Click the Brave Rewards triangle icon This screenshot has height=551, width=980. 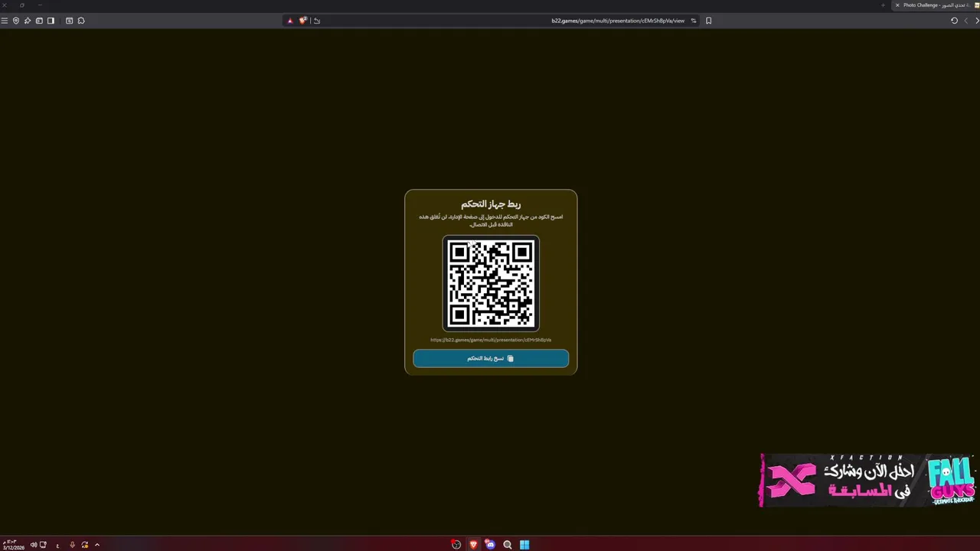click(289, 21)
